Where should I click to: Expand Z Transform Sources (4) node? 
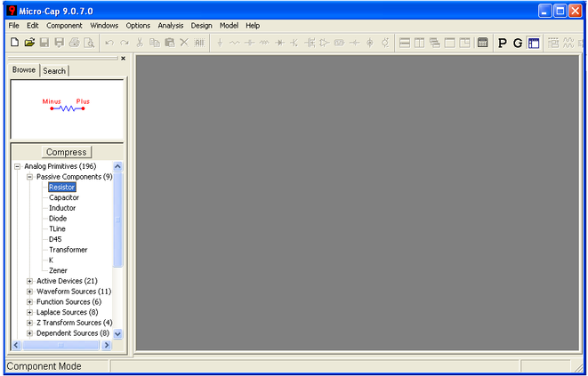pyautogui.click(x=29, y=323)
